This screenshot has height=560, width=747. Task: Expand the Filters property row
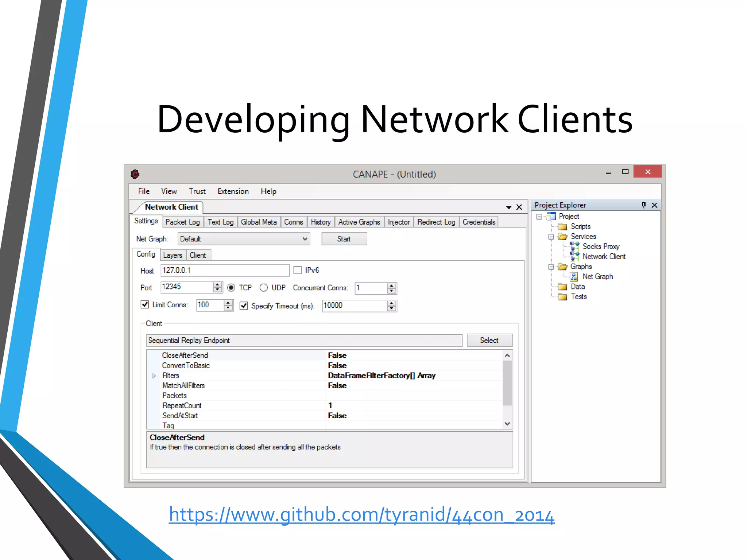coord(154,376)
